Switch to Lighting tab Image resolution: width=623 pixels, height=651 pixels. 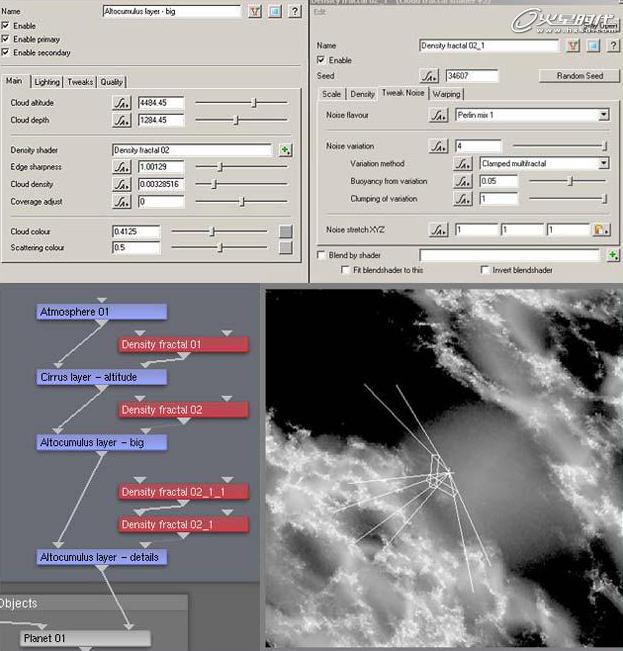point(47,82)
